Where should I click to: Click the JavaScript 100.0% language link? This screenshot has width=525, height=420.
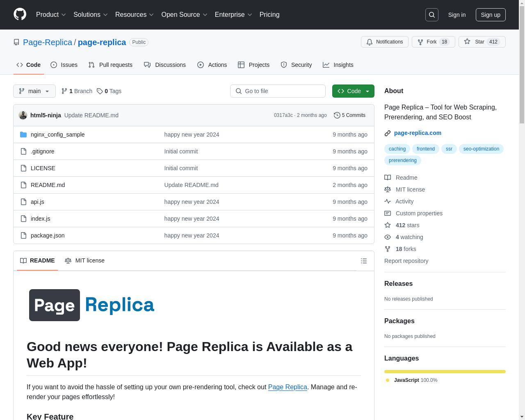pos(411,380)
